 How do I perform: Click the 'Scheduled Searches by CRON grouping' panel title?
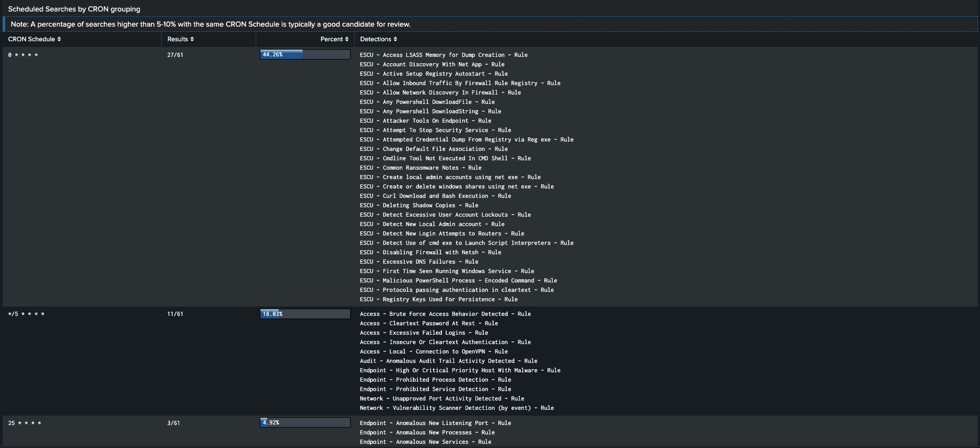(74, 9)
